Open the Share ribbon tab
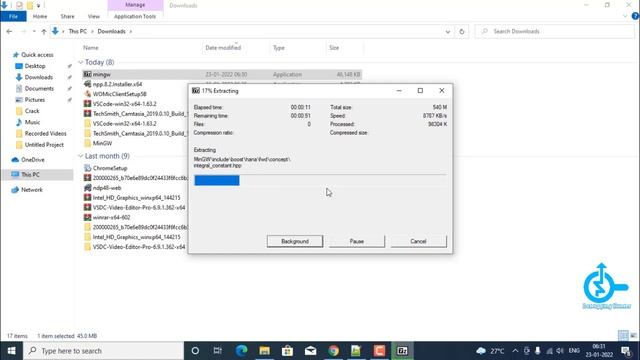 click(x=67, y=16)
